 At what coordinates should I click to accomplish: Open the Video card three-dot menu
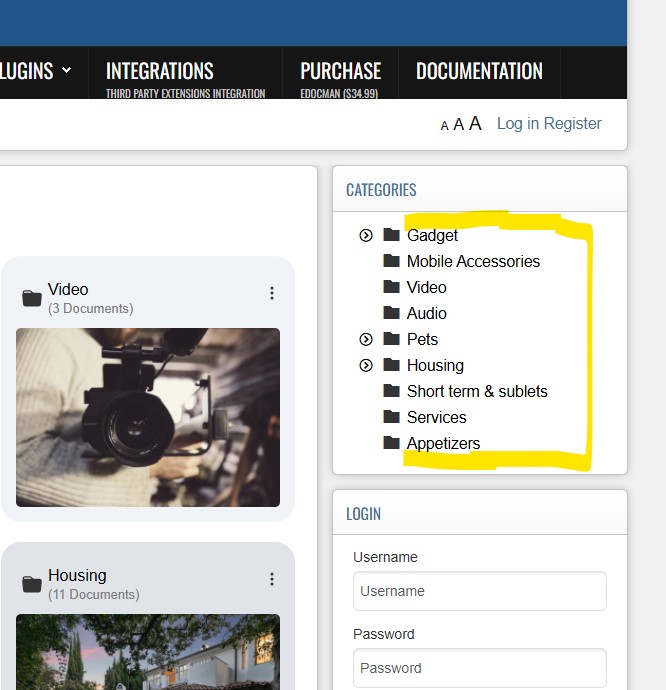point(272,293)
